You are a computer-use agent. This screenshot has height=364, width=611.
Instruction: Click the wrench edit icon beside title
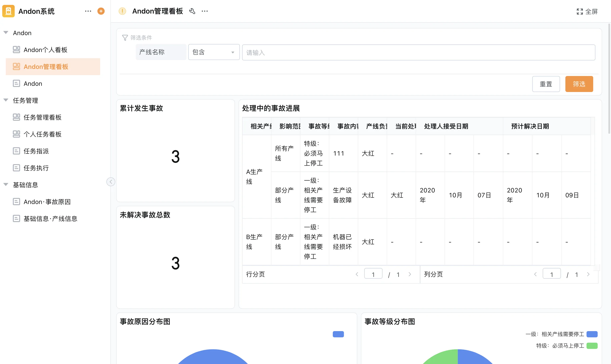point(192,11)
